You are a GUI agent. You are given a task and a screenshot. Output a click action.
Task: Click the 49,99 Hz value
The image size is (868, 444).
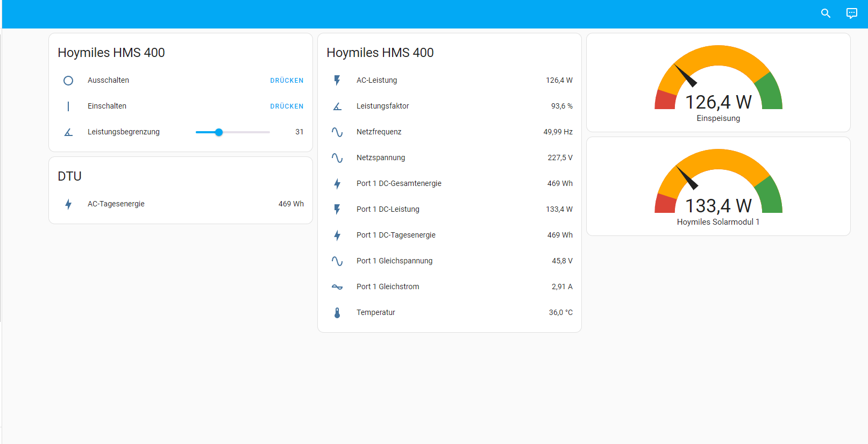[x=558, y=132]
